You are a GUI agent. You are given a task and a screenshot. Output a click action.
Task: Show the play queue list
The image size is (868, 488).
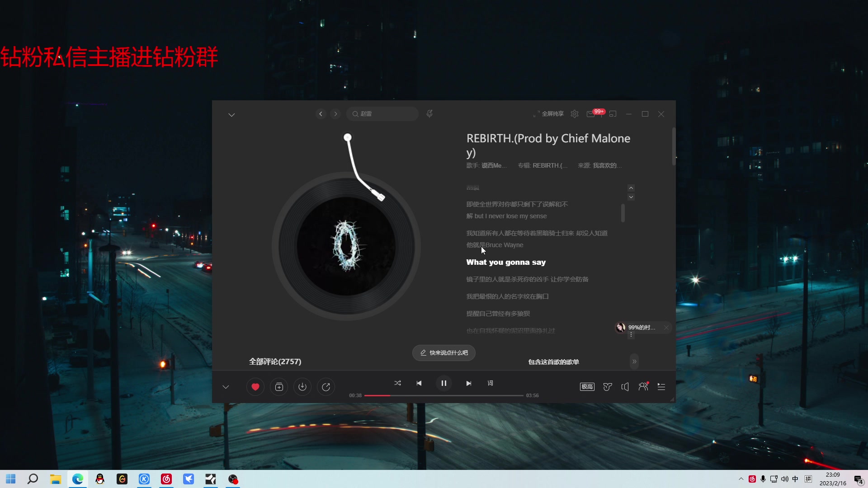point(661,387)
